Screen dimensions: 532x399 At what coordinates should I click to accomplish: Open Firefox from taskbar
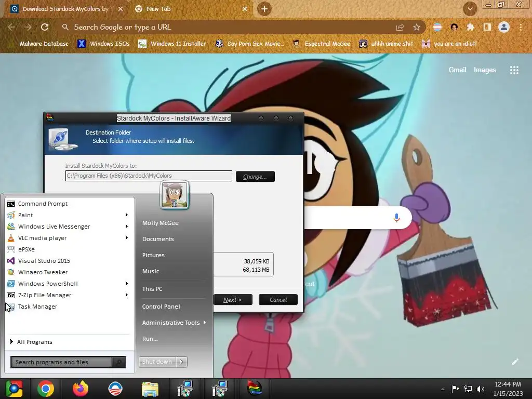click(81, 389)
